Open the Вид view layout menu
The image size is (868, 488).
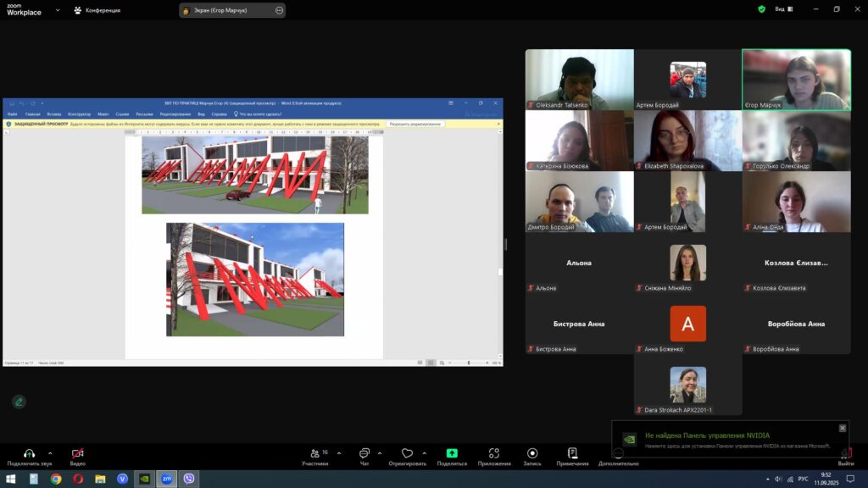pos(784,9)
